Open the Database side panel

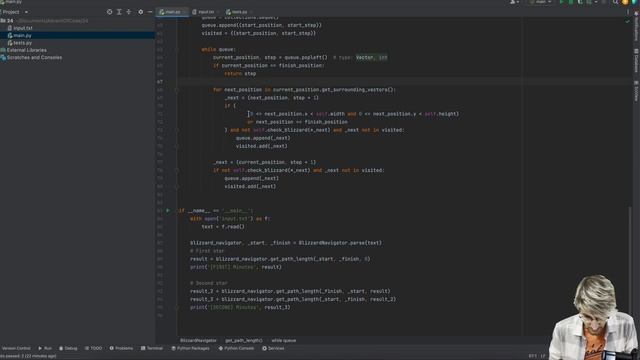(636, 60)
